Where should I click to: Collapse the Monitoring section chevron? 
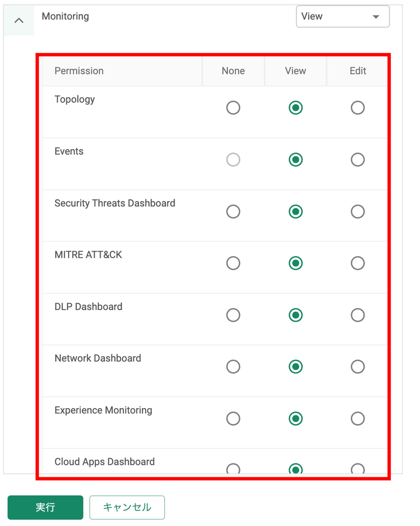(19, 20)
